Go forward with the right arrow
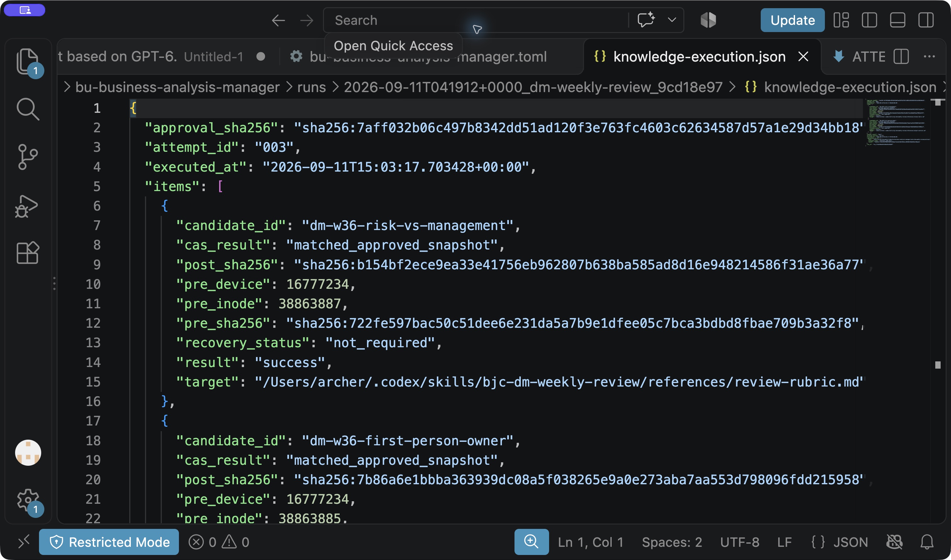Image resolution: width=951 pixels, height=560 pixels. [307, 20]
